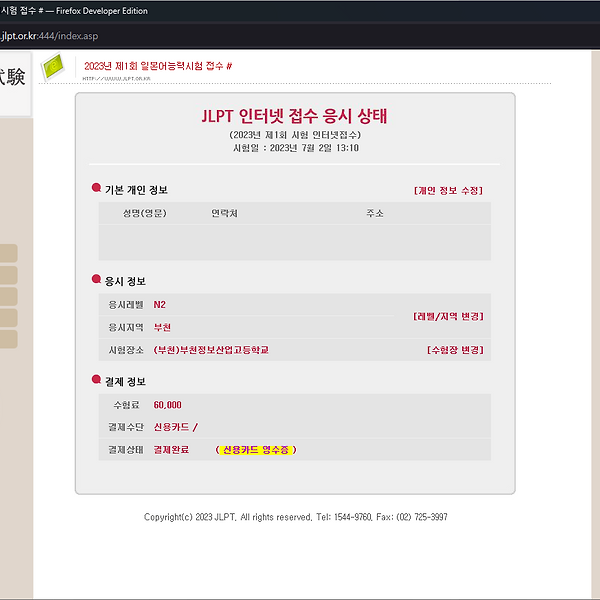
Task: Click the jlpt.or.kr address bar URL
Action: click(49, 36)
